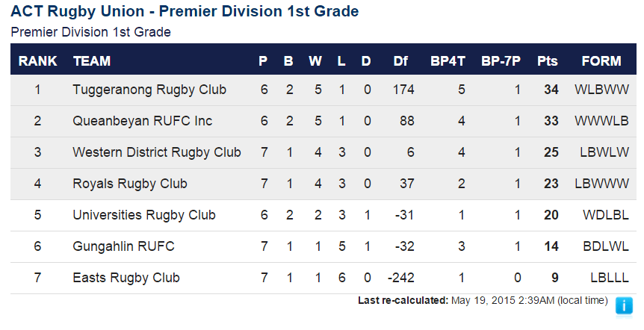The image size is (644, 330).
Task: Click the TEAM column header
Action: pos(92,61)
